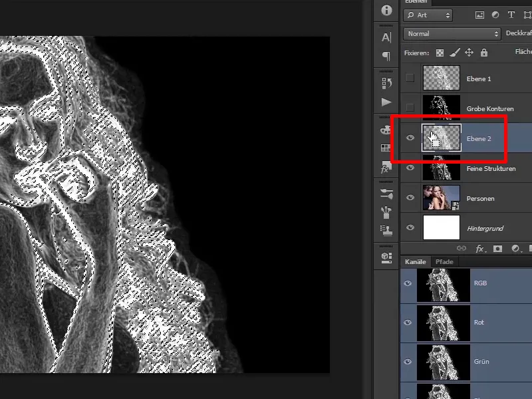532x399 pixels.
Task: Lock image pixels brush icon
Action: [x=455, y=53]
